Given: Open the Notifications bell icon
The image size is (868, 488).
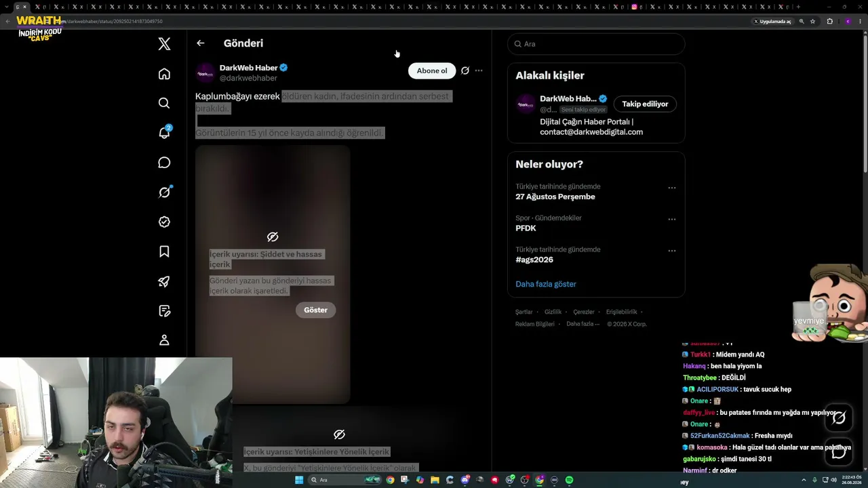Looking at the screenshot, I should pyautogui.click(x=164, y=133).
